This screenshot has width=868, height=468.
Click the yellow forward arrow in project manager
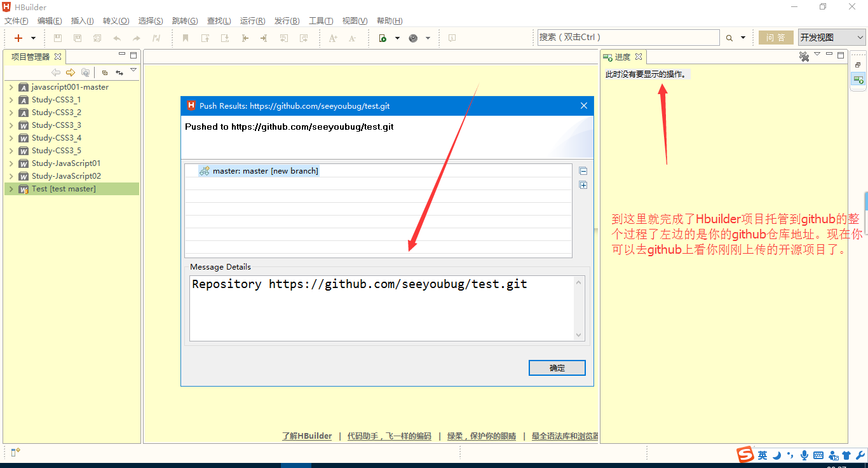[x=71, y=72]
